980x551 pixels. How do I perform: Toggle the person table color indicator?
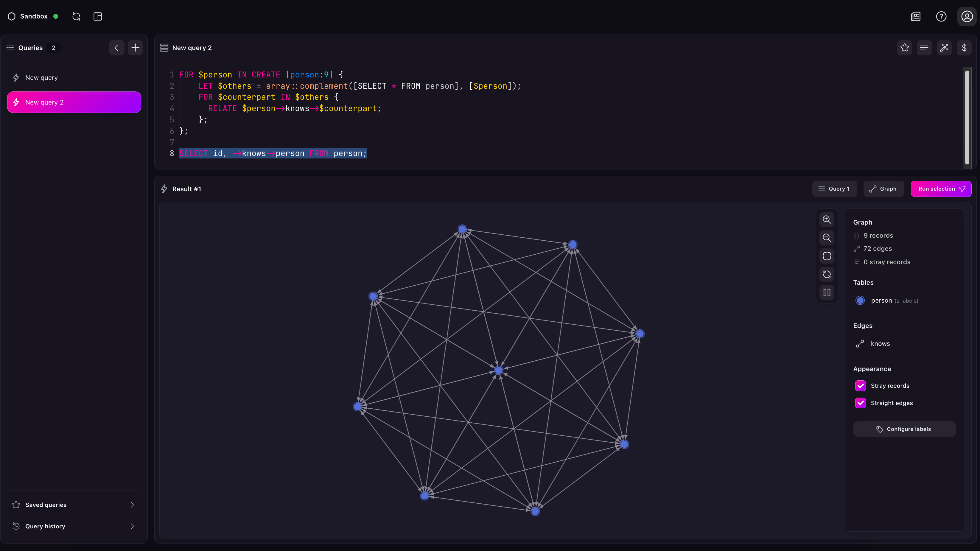[861, 300]
